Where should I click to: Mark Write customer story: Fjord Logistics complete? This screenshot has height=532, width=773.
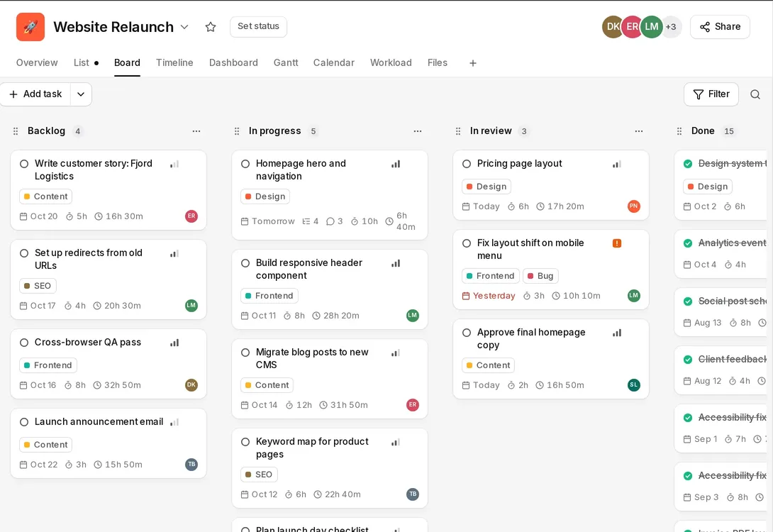[x=24, y=164]
